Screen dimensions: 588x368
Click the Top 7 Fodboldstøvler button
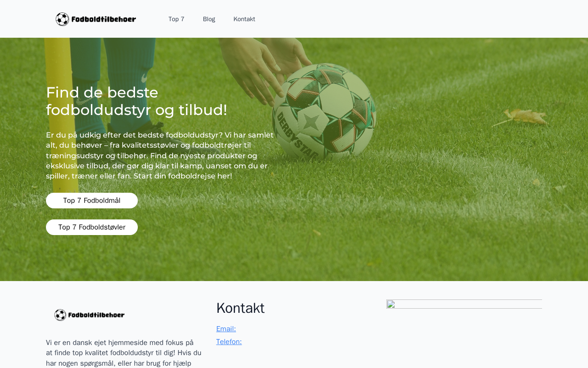(92, 227)
